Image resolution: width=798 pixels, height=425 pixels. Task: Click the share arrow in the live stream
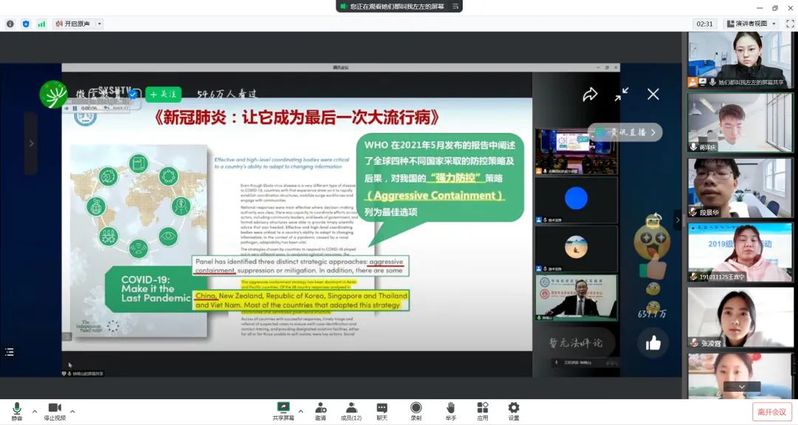tap(590, 94)
